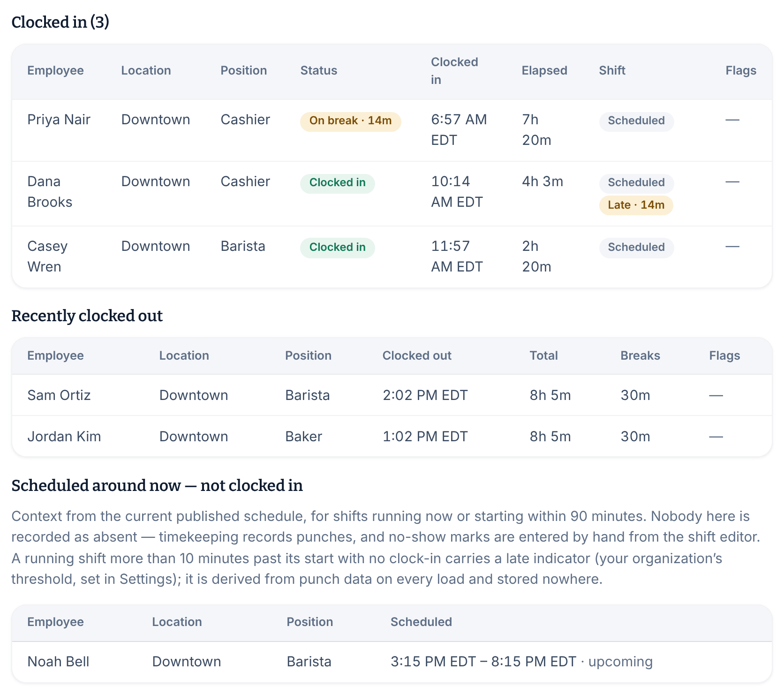Click Jordan Kim in recently clocked out
The height and width of the screenshot is (694, 784).
pos(64,437)
